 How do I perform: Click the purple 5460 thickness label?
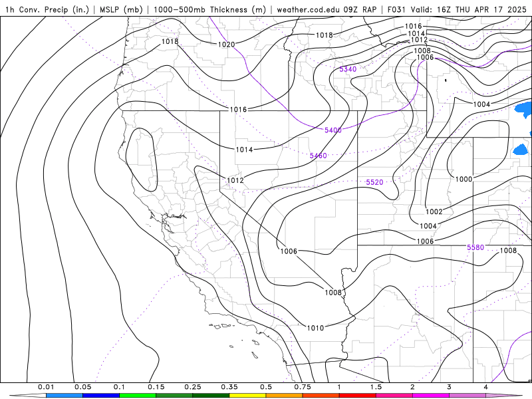[x=319, y=156]
